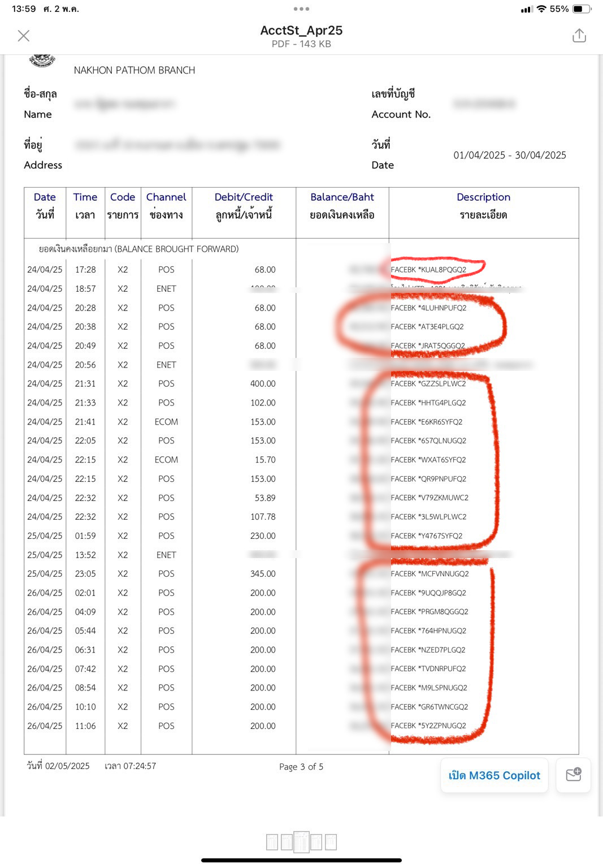
Task: Jump to the fifth page thumbnail
Action: click(331, 842)
